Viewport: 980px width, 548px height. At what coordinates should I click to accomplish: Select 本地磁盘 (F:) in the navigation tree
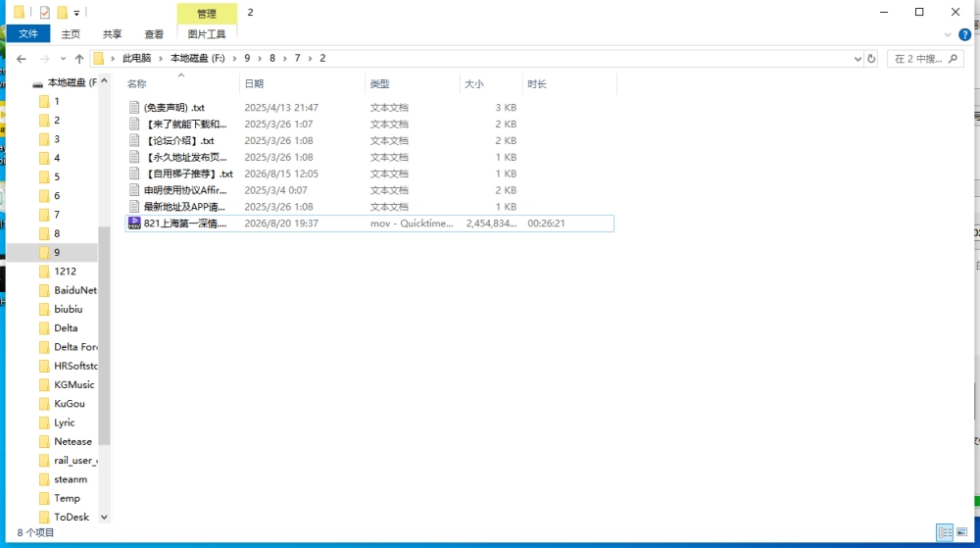pos(72,82)
